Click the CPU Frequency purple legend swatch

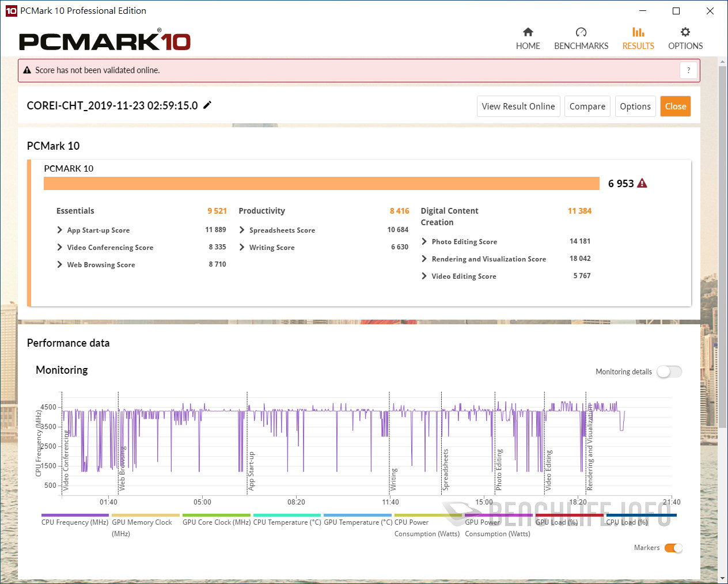[75, 515]
